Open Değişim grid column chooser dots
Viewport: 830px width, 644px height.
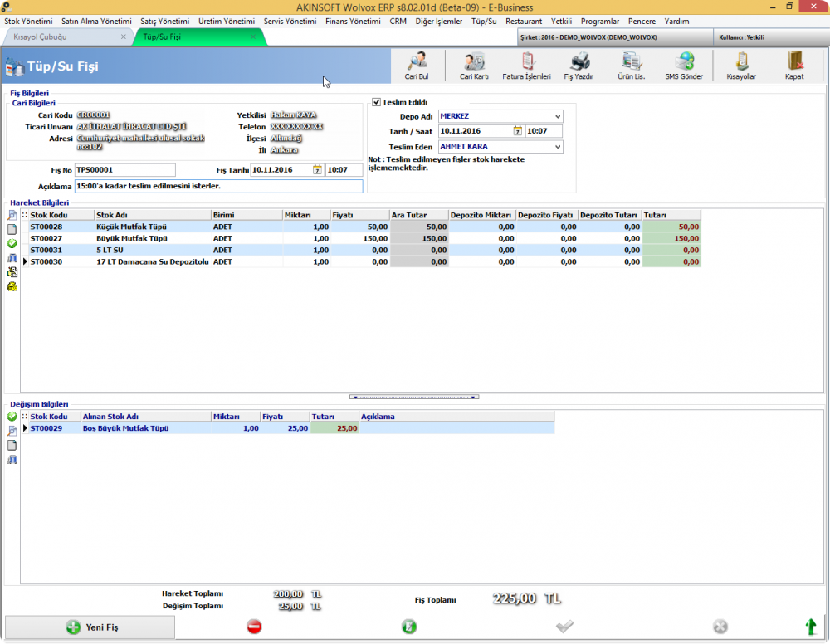(24, 417)
